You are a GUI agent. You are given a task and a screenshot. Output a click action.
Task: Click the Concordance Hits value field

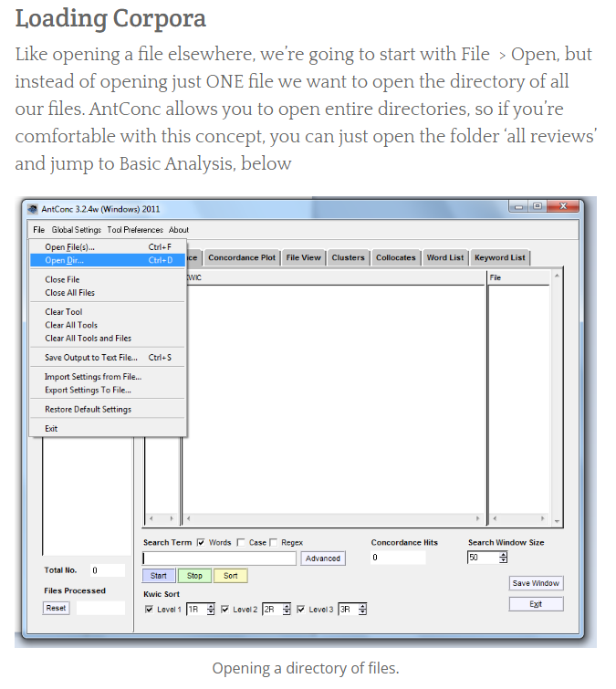(x=398, y=558)
